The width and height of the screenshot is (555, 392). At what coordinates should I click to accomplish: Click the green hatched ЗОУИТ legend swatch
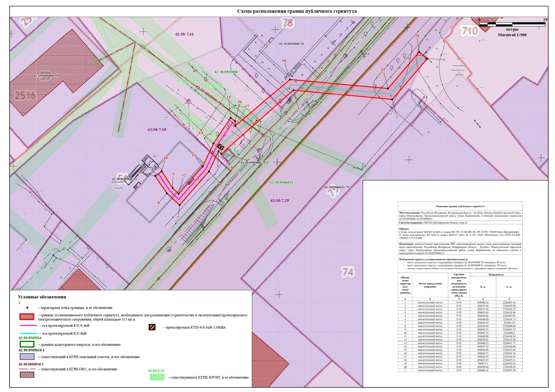coord(157,377)
